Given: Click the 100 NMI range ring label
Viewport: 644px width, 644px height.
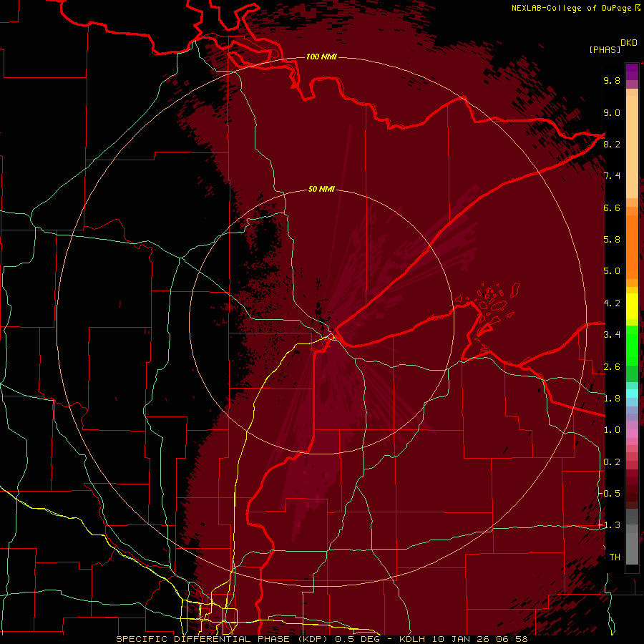Looking at the screenshot, I should (x=321, y=57).
